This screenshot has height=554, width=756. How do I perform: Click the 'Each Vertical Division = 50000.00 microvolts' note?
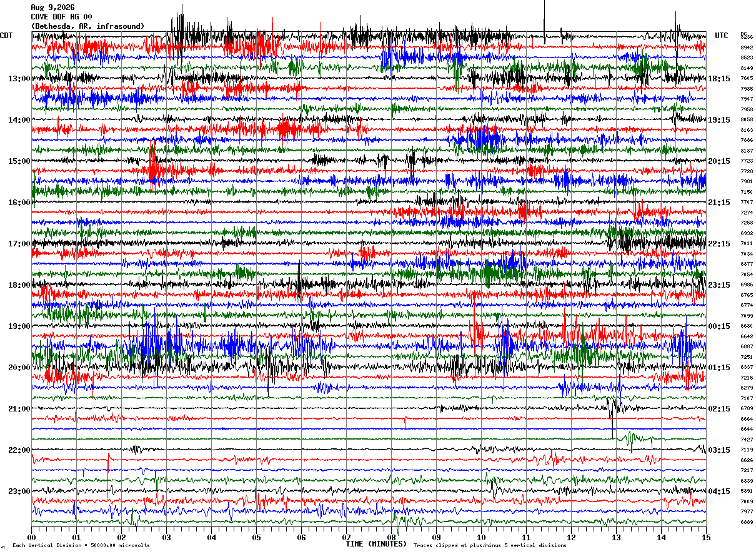(x=81, y=546)
